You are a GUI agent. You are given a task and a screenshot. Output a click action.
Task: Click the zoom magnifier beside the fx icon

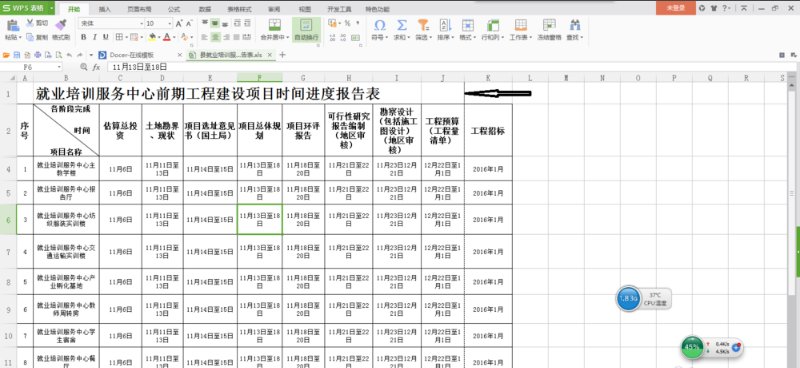pyautogui.click(x=84, y=67)
